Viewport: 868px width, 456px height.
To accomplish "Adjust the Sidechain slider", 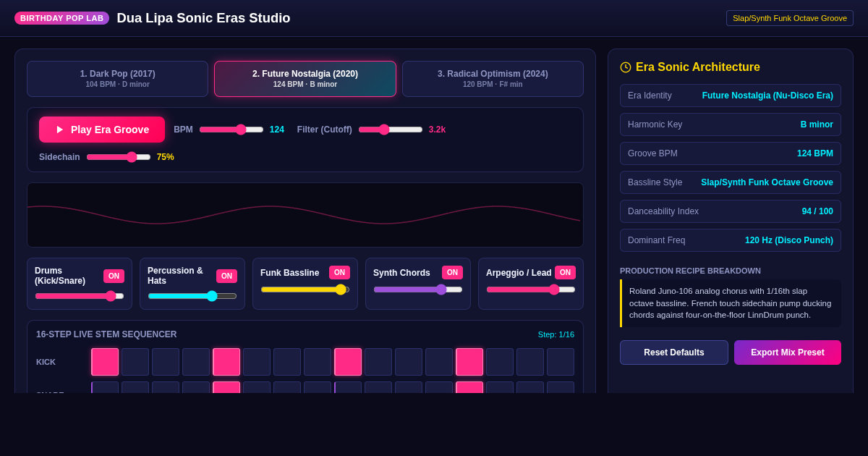I will pos(119,157).
